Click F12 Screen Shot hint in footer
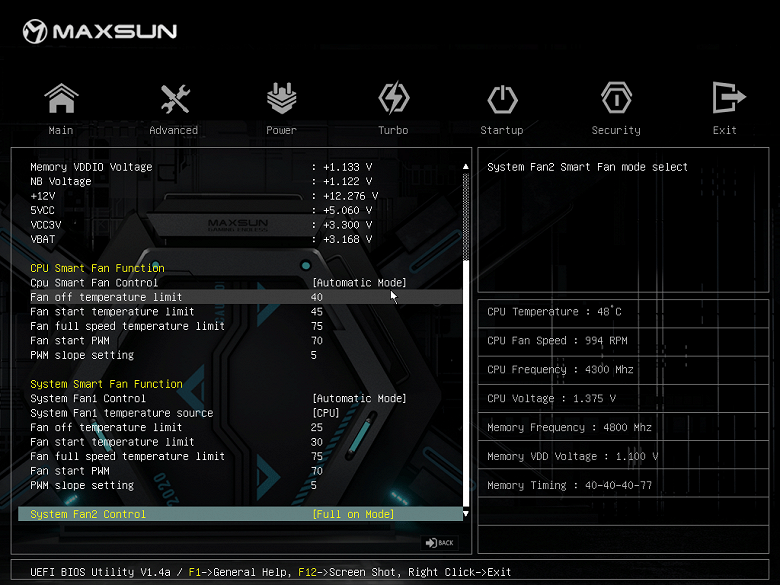 click(347, 572)
